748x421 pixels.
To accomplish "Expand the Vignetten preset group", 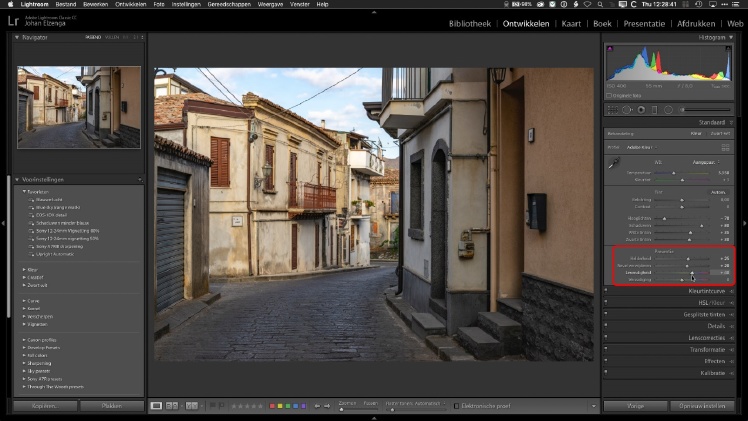I will (x=24, y=324).
